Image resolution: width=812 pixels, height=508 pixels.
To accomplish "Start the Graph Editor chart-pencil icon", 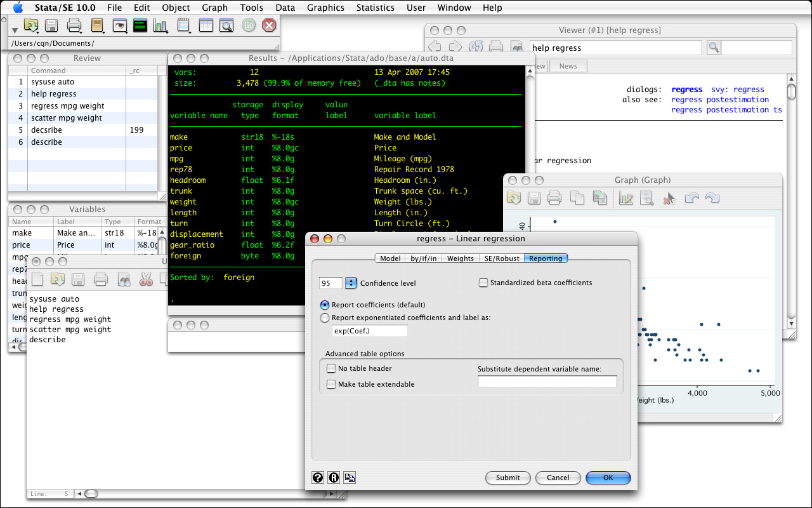I will tap(626, 198).
